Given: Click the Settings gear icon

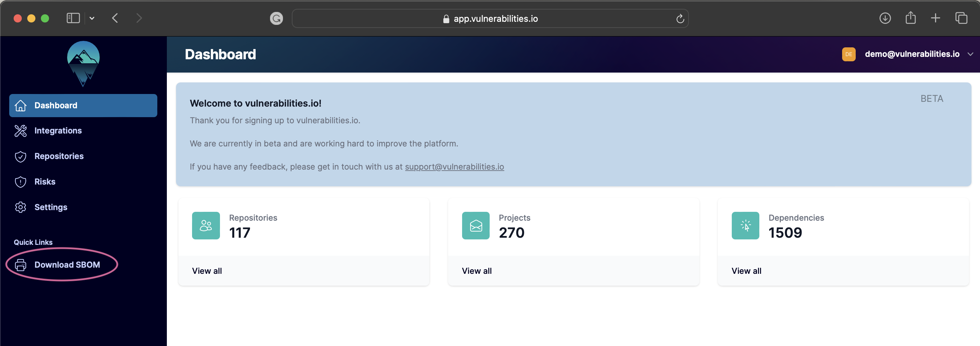Looking at the screenshot, I should point(20,207).
